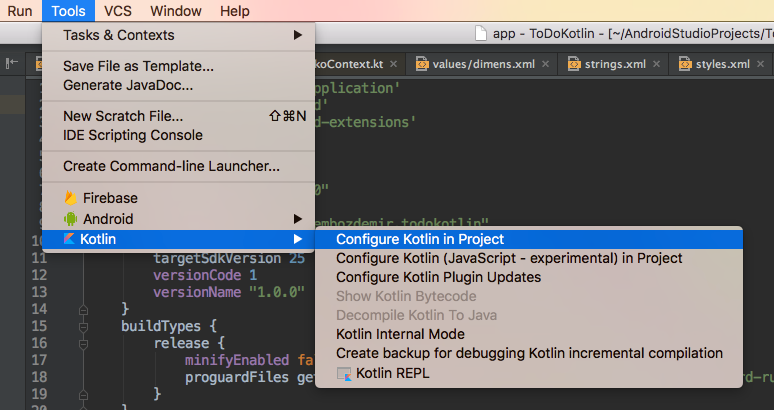Click the versionName "1.0.0" line
This screenshot has width=774, height=410.
coord(229,292)
